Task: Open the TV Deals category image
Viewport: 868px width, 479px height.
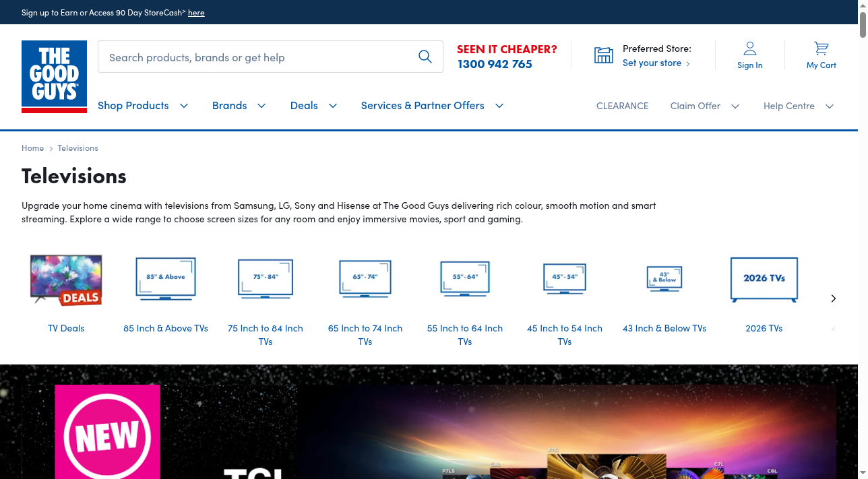Action: tap(66, 280)
